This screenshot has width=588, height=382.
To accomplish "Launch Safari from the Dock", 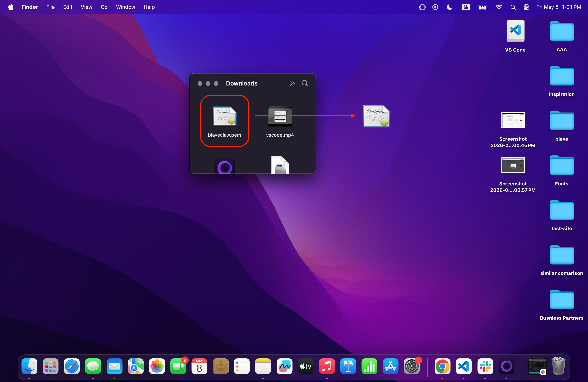I will (x=72, y=366).
